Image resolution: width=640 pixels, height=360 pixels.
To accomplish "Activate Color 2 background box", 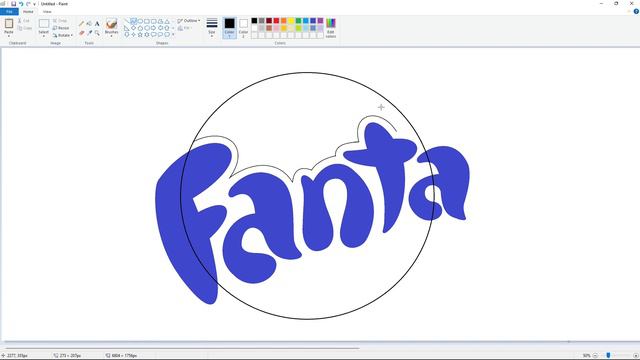I will [243, 28].
